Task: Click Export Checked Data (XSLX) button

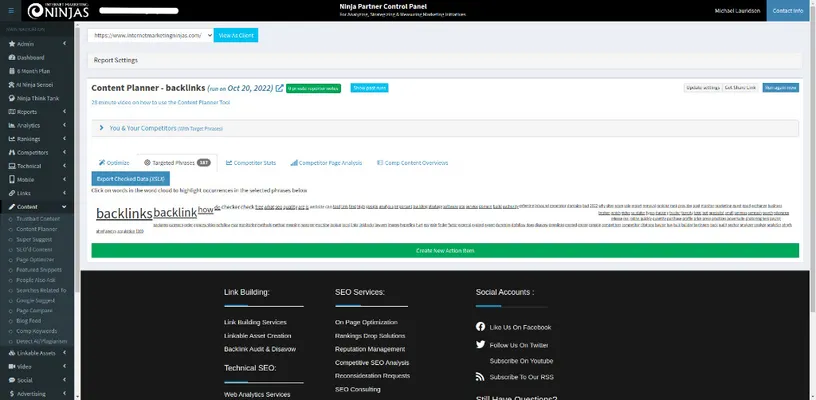Action: pyautogui.click(x=130, y=178)
